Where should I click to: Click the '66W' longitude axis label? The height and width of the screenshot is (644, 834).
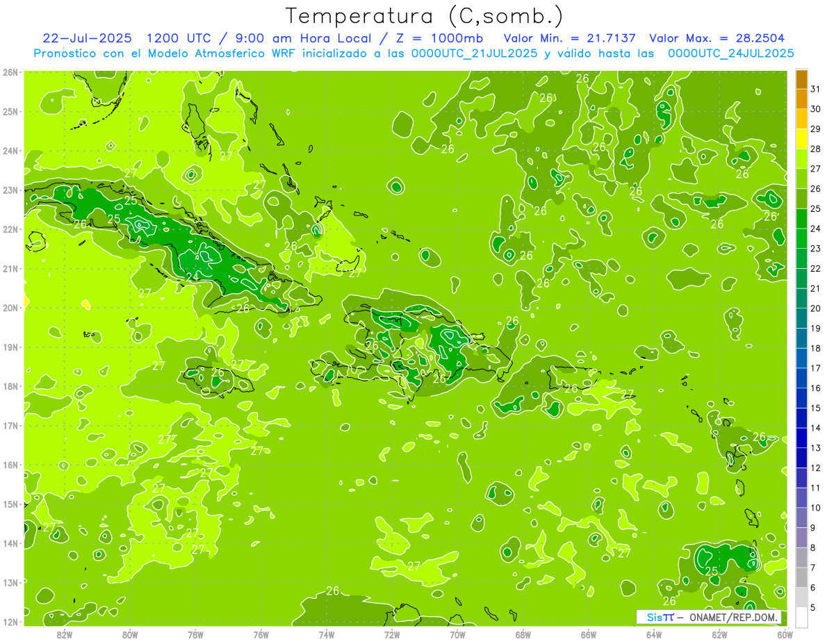[589, 634]
